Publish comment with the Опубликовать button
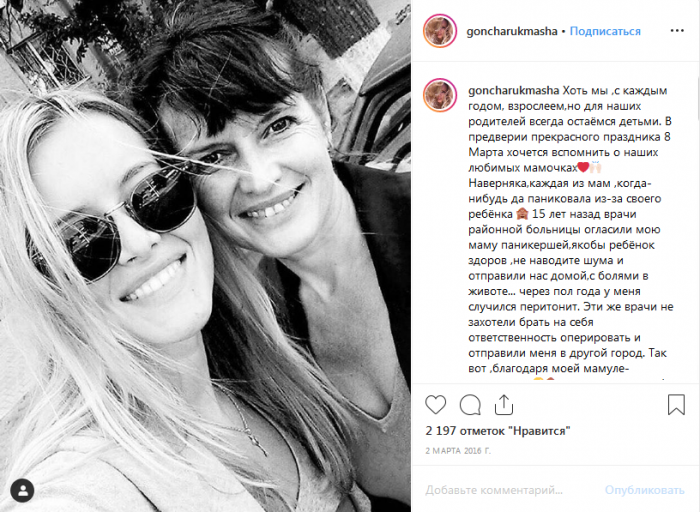700x512 pixels. pos(644,490)
